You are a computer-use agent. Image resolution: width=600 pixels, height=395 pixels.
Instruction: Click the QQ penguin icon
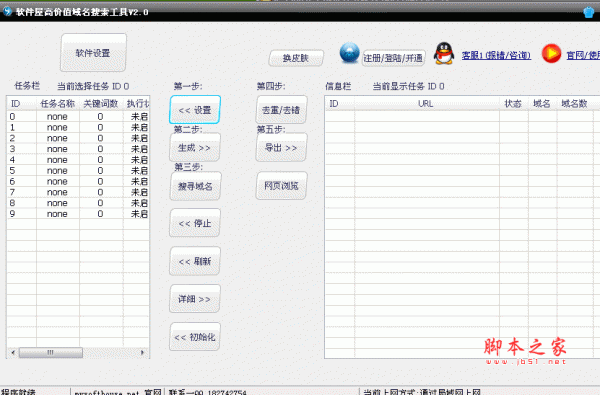tap(444, 53)
